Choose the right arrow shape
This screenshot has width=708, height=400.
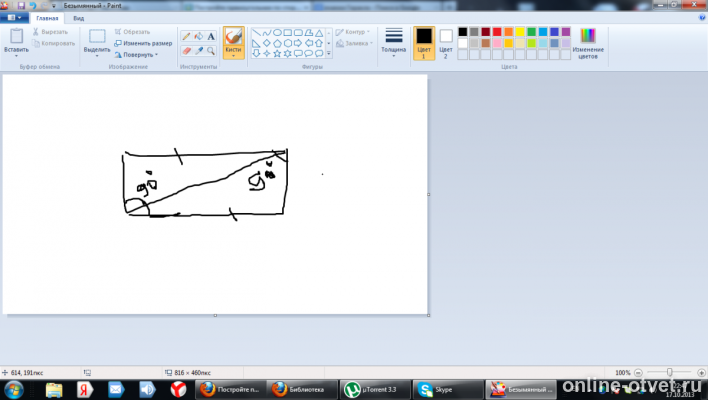pos(298,43)
